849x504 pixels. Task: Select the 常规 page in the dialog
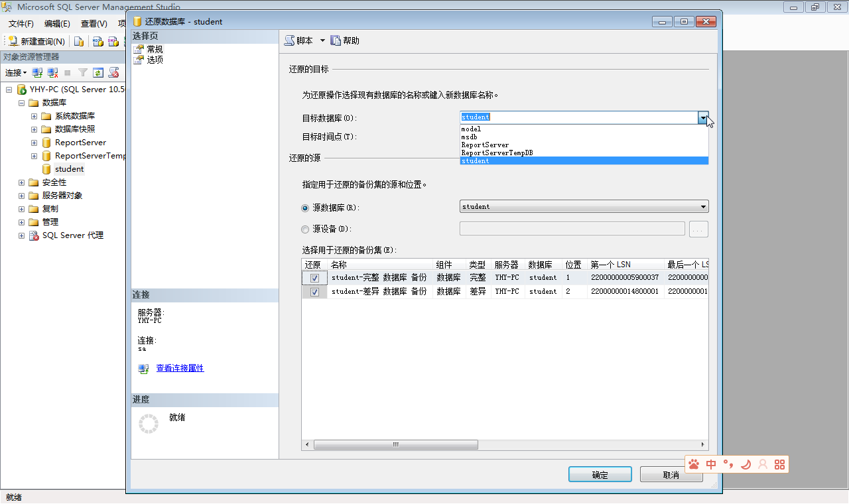(x=155, y=49)
